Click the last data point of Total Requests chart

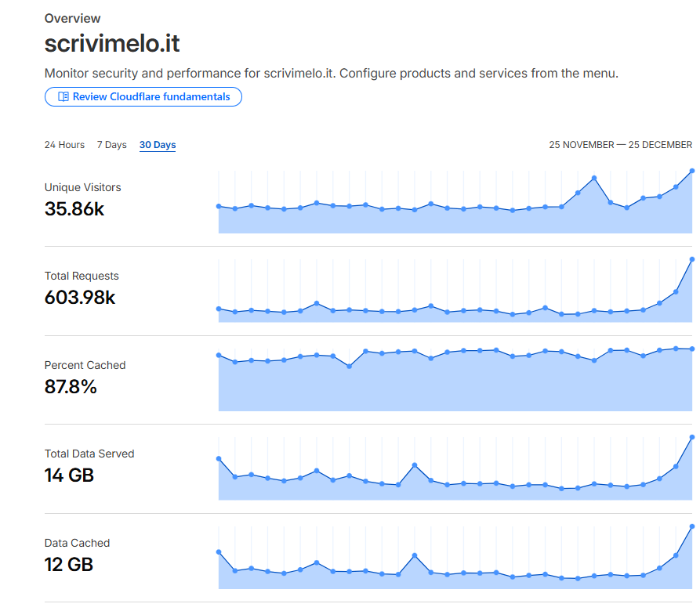click(x=692, y=259)
